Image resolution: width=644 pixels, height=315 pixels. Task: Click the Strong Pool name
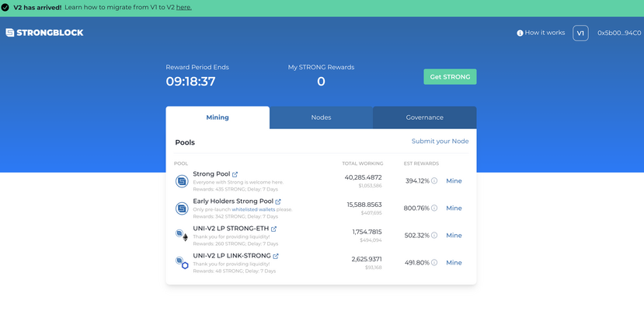tap(211, 174)
